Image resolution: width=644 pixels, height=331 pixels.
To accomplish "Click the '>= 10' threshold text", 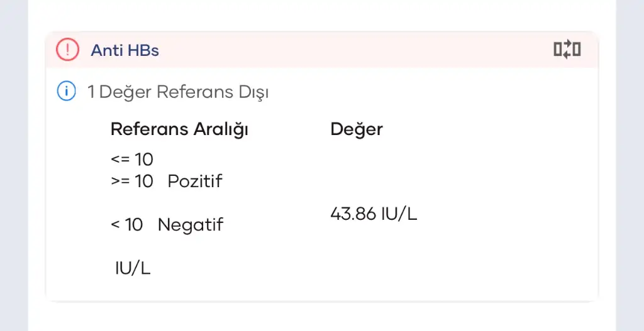I will 132,182.
